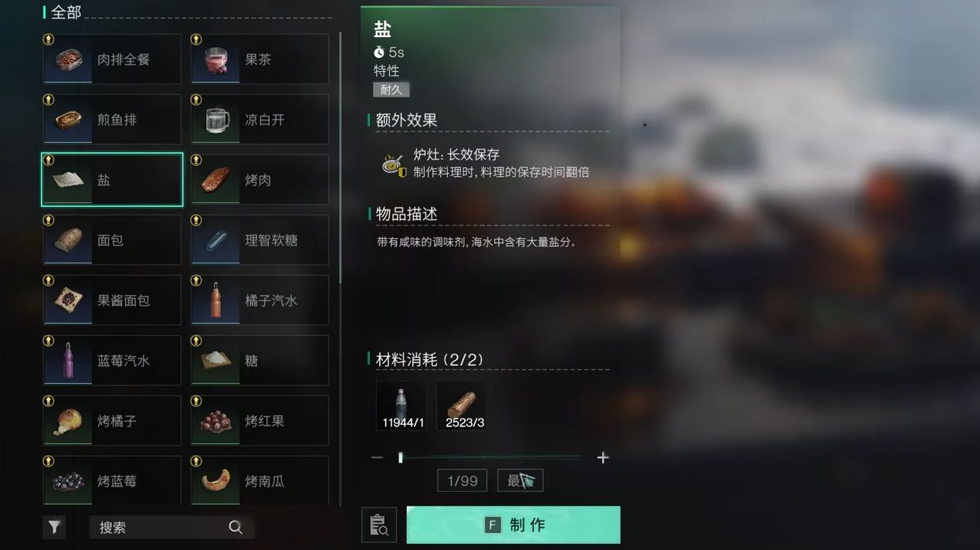Pick the 橘子汽水 recipe
This screenshot has height=550, width=980.
click(259, 300)
